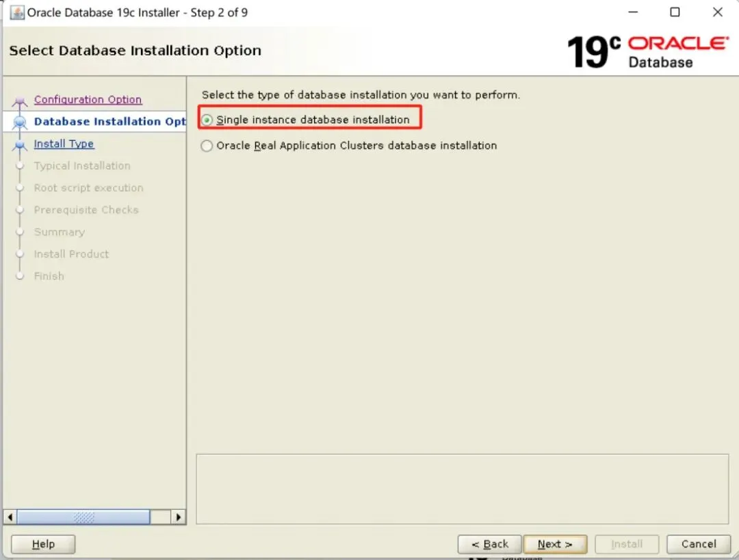Click sidebar scrollbar right arrow
This screenshot has height=560, width=739.
[x=178, y=517]
